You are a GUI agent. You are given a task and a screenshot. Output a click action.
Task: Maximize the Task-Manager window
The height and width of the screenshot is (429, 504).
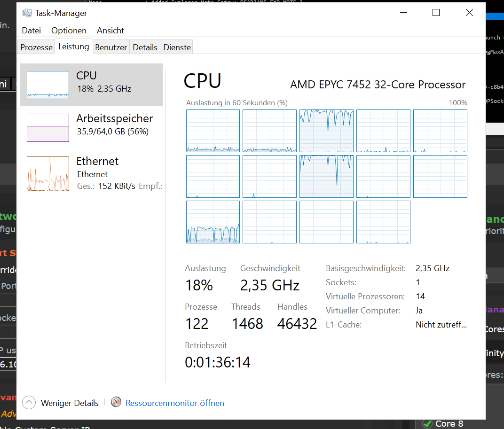pyautogui.click(x=436, y=13)
